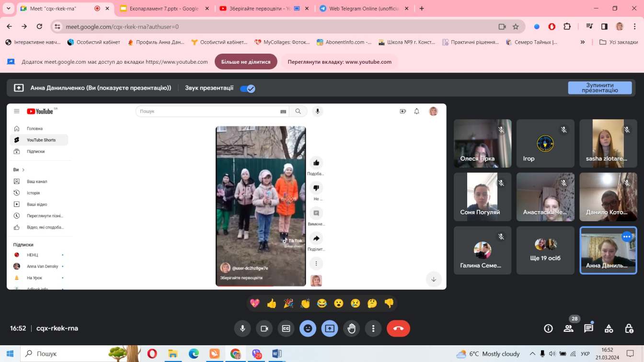The image size is (644, 362).
Task: Send the heart emoji reaction
Action: pyautogui.click(x=255, y=303)
